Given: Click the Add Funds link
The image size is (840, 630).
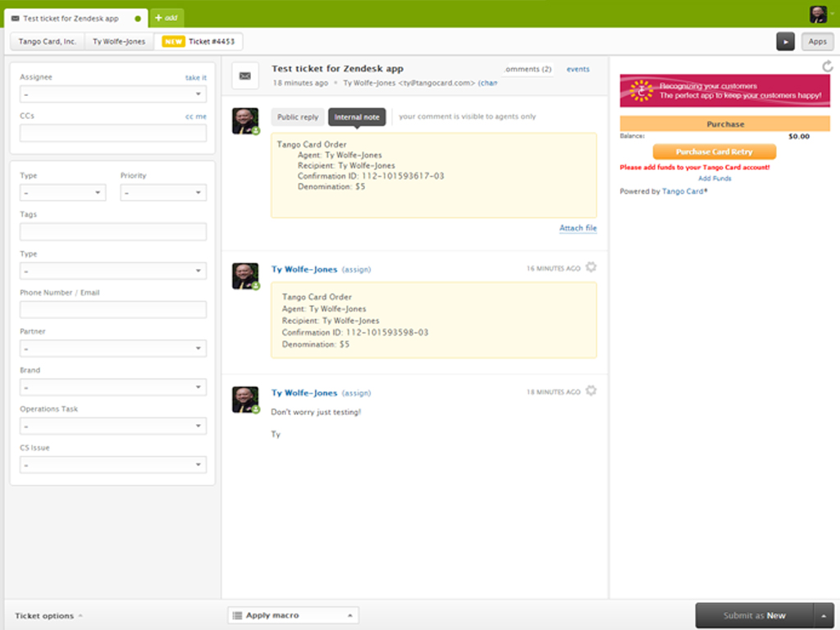Looking at the screenshot, I should click(x=714, y=179).
